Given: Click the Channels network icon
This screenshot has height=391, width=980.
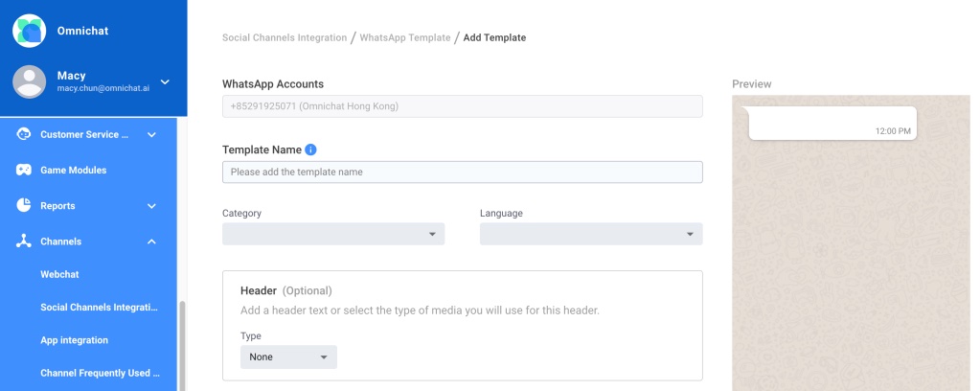Looking at the screenshot, I should click(24, 241).
